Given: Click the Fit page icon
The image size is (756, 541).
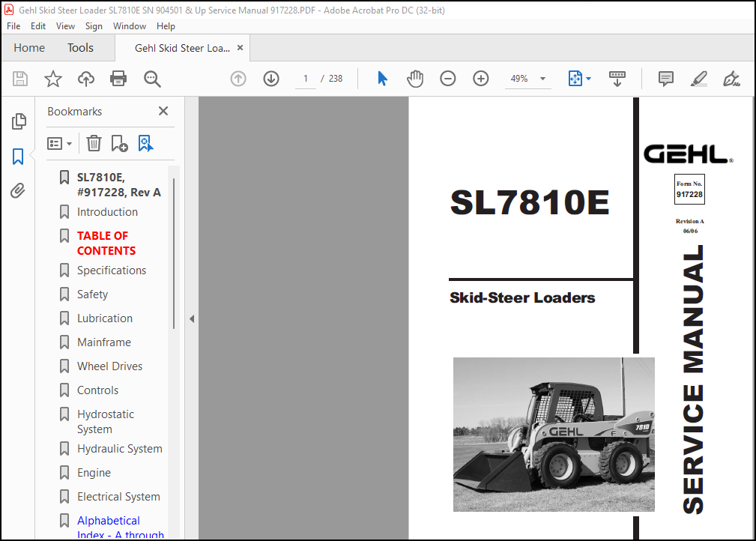Looking at the screenshot, I should (575, 79).
